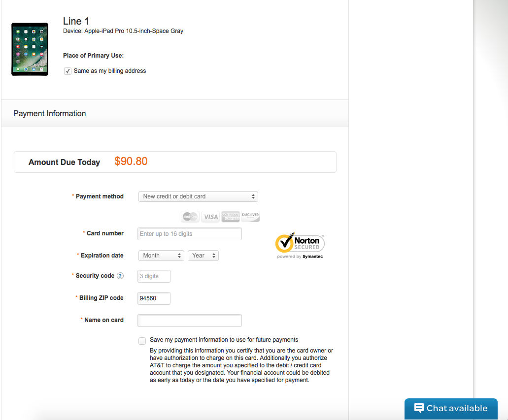Focus the Card number input field
Viewport: 508px width, 420px height.
click(x=190, y=234)
